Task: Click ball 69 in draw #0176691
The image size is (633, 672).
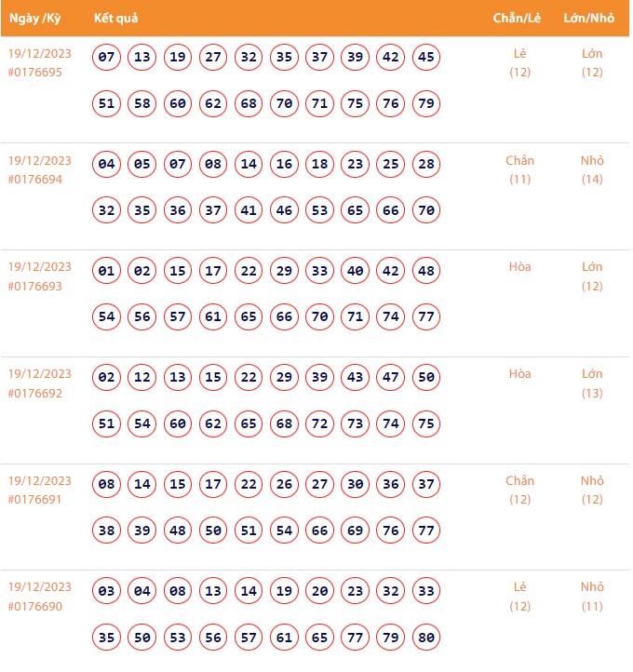Action: click(356, 531)
